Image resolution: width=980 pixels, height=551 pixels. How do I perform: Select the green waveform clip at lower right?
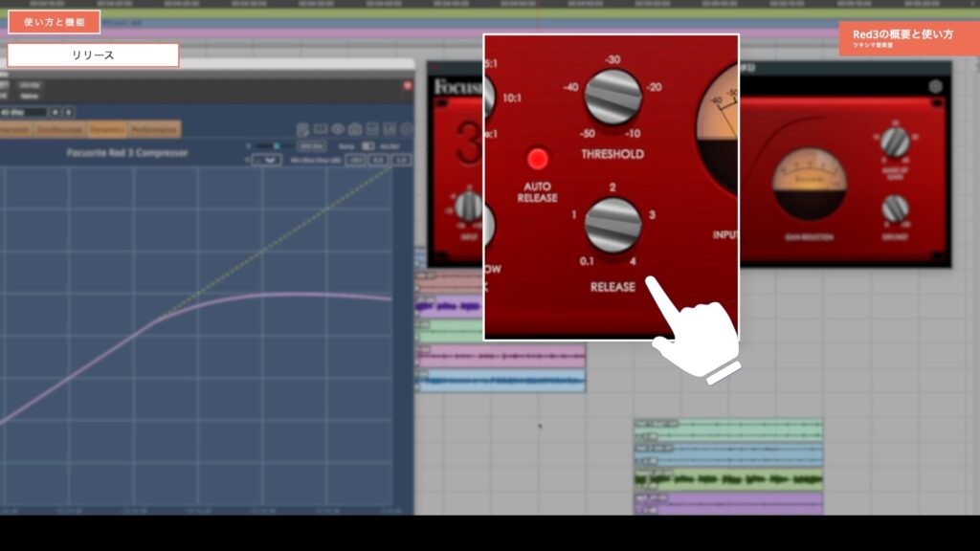pyautogui.click(x=728, y=480)
